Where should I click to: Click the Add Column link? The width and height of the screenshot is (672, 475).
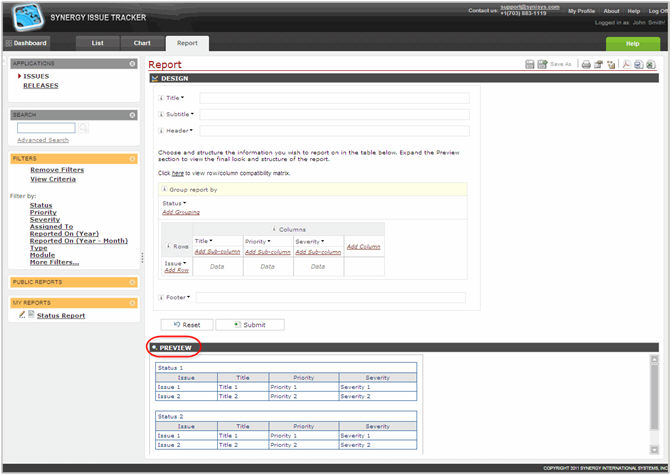363,247
